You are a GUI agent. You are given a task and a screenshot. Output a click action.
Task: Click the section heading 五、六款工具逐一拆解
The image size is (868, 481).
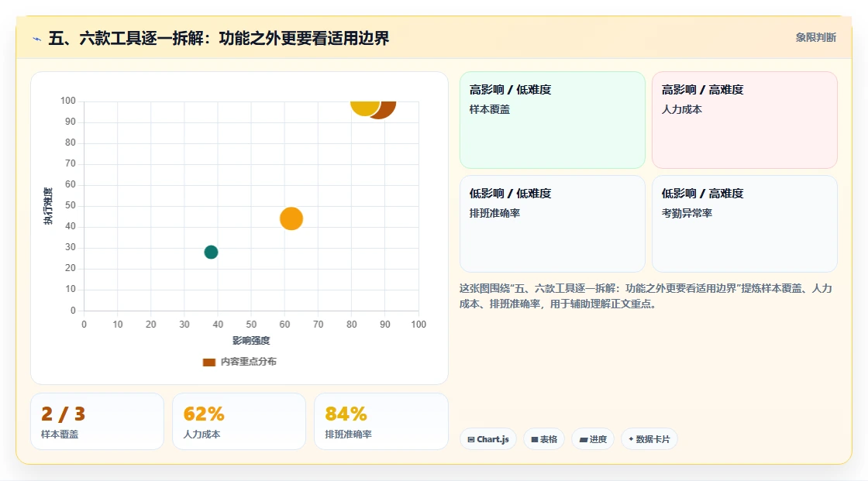coord(219,38)
